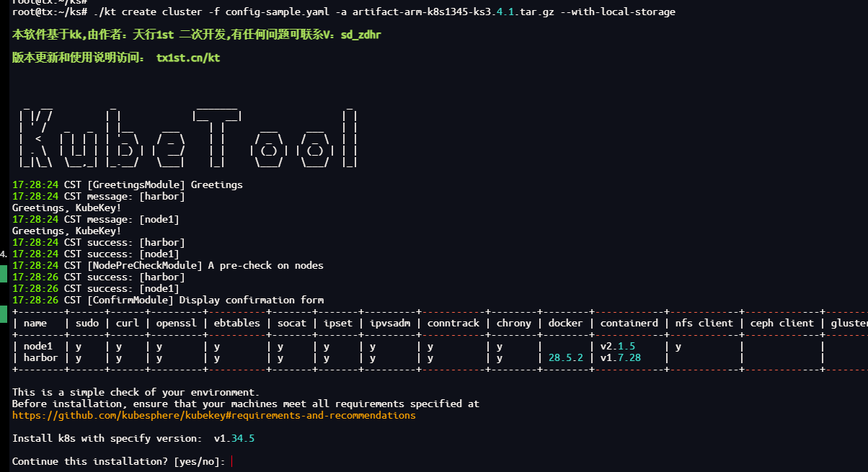This screenshot has height=472, width=868.
Task: Click the Chinese line starting 本软件基于kk
Action: tap(197, 35)
